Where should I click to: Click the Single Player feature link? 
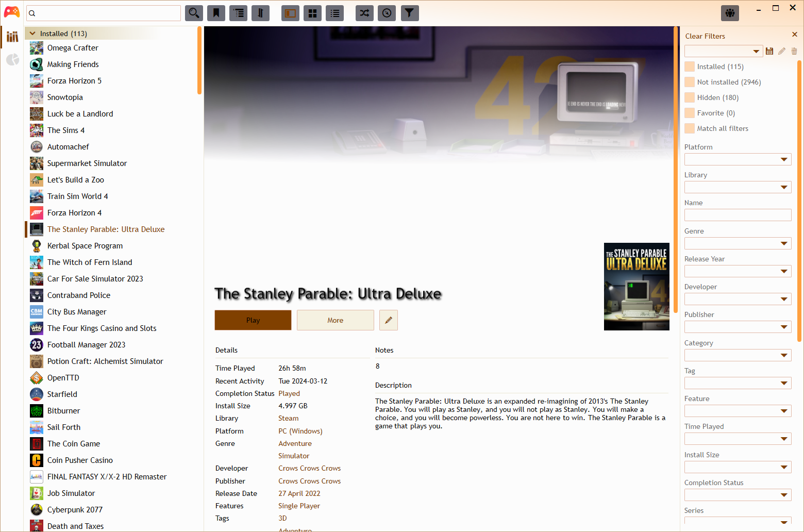coord(299,506)
